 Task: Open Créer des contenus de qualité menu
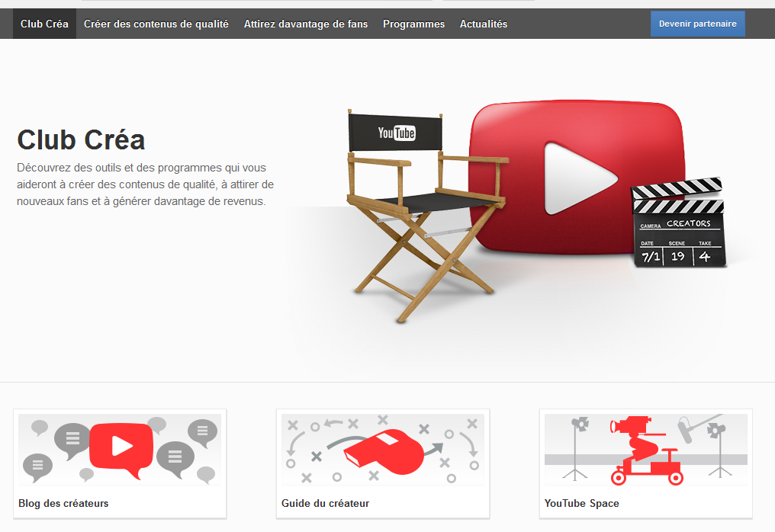[x=156, y=24]
